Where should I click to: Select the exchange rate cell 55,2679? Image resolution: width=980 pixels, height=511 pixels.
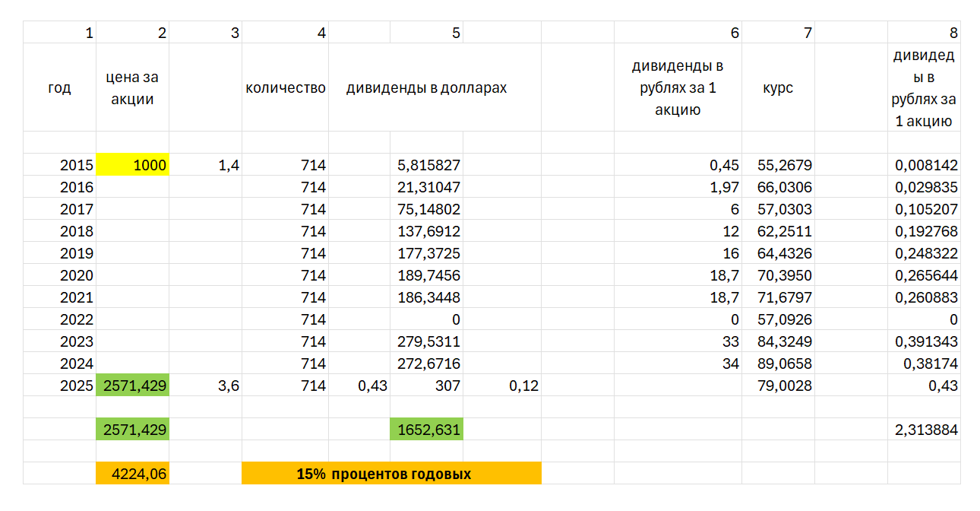click(778, 165)
